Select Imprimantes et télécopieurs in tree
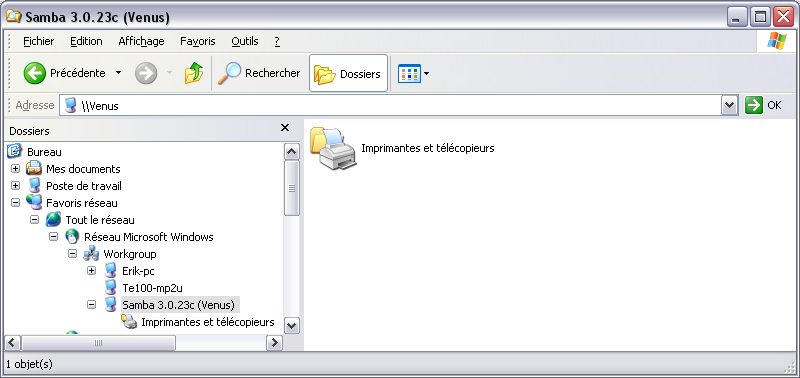800x378 pixels. (x=208, y=322)
